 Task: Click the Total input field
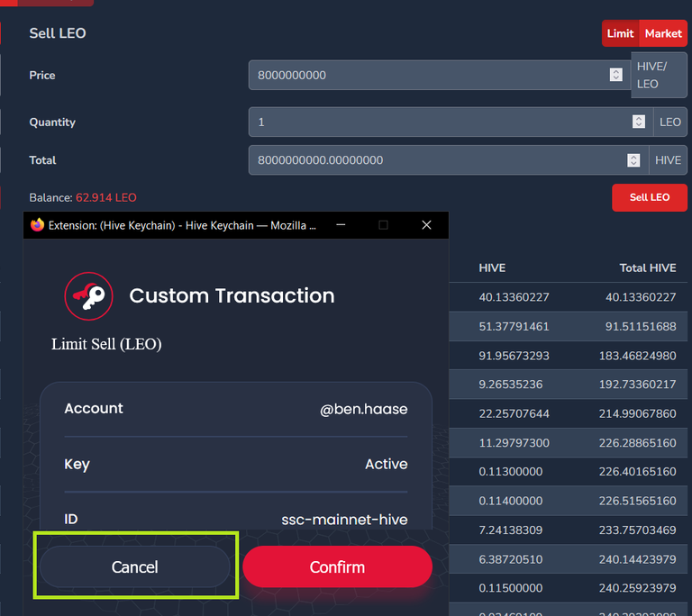pos(448,160)
